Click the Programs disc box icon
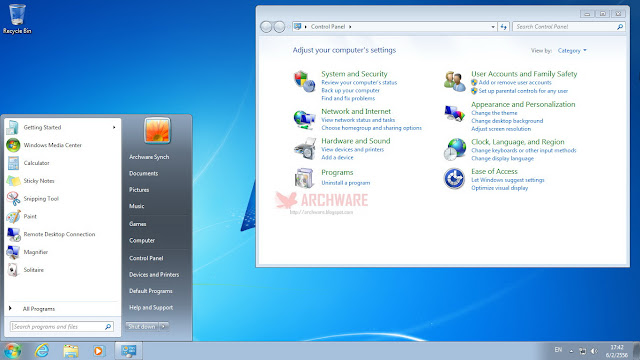This screenshot has height=360, width=640. pyautogui.click(x=304, y=178)
